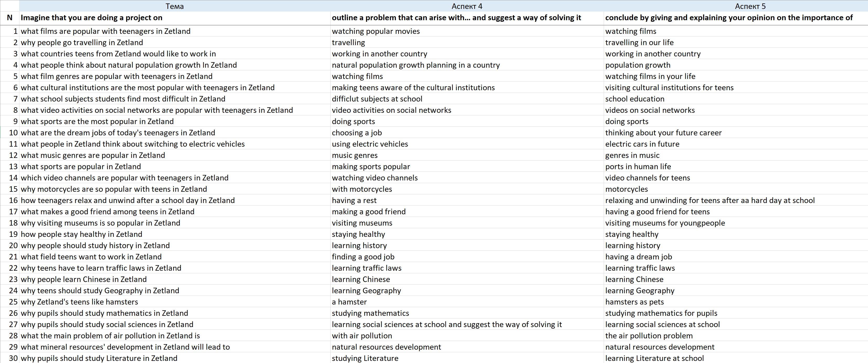Select the 'Тема' header cell
The width and height of the screenshot is (868, 363).
tap(175, 6)
